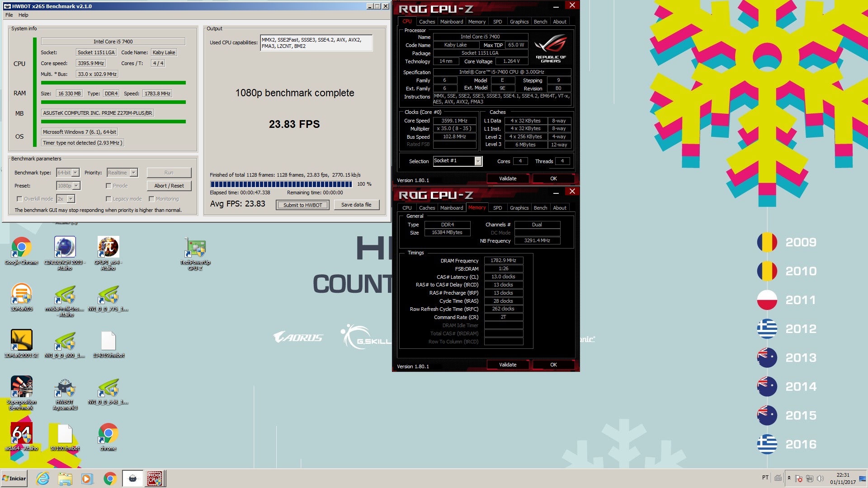Switch to HWBOT x265 taskbar window

pyautogui.click(x=132, y=479)
